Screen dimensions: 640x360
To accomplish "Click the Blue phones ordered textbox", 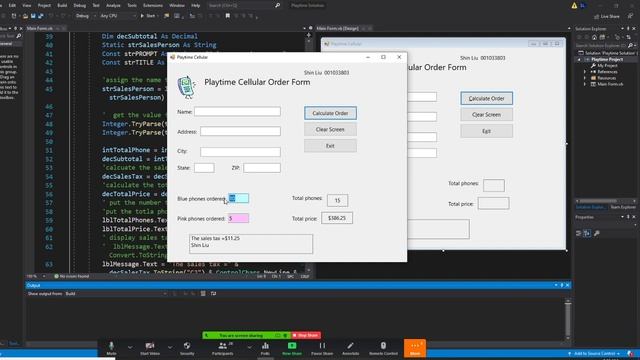I will click(238, 198).
